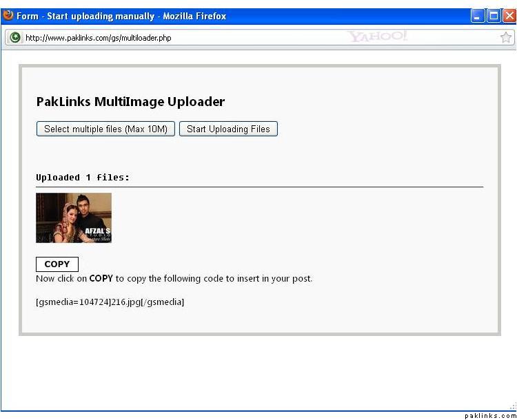This screenshot has width=517, height=420.
Task: Bookmark this page with the star icon
Action: (505, 37)
